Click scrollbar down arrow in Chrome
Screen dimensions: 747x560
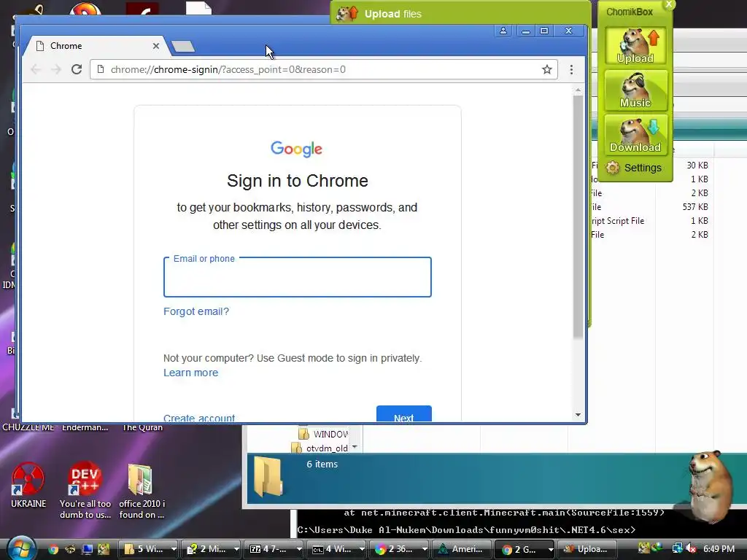pos(578,415)
